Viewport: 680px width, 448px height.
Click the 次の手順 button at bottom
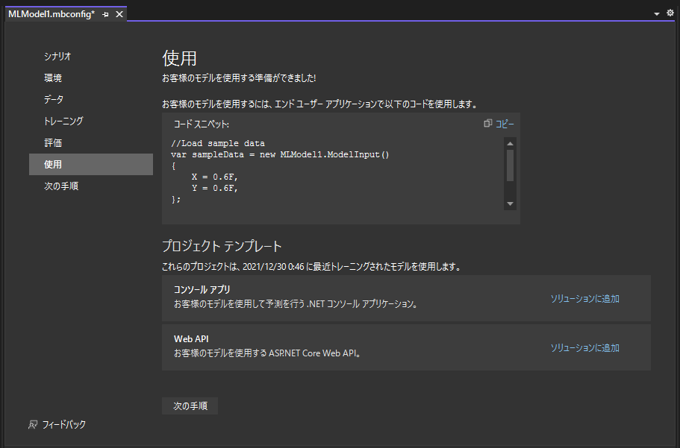click(x=190, y=406)
